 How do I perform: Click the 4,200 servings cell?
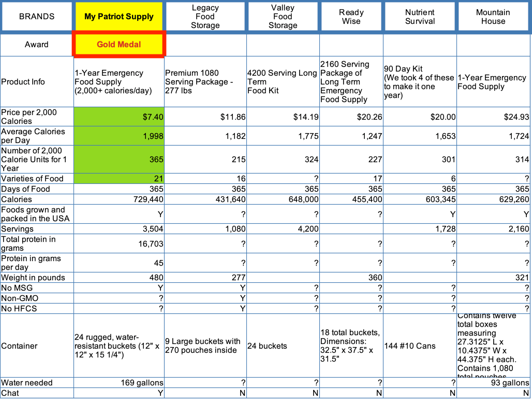[x=283, y=229]
